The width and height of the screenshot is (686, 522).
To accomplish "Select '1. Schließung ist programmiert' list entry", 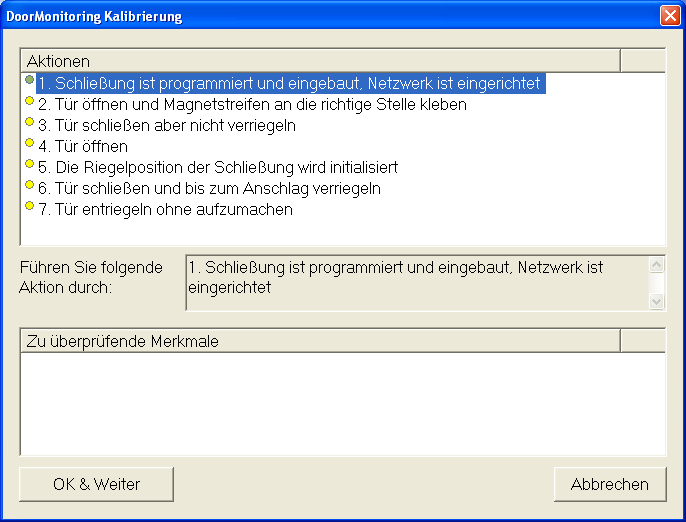I will [x=290, y=84].
